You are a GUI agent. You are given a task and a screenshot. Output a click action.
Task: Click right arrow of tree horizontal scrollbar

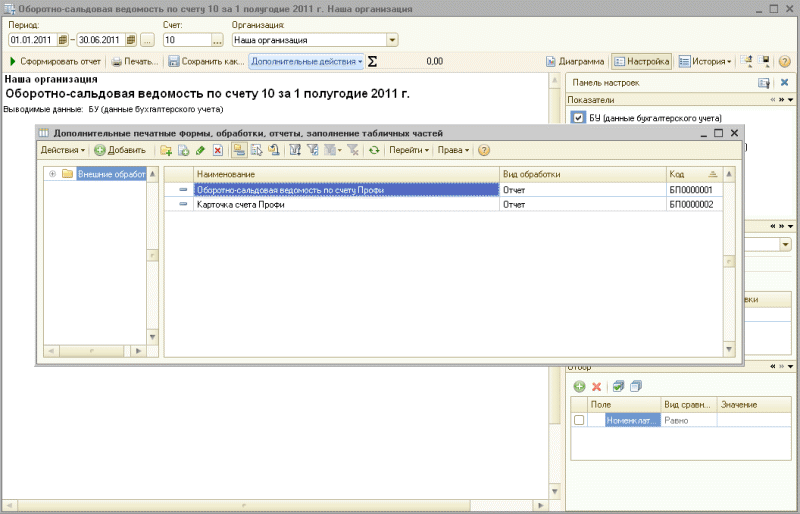(138, 351)
